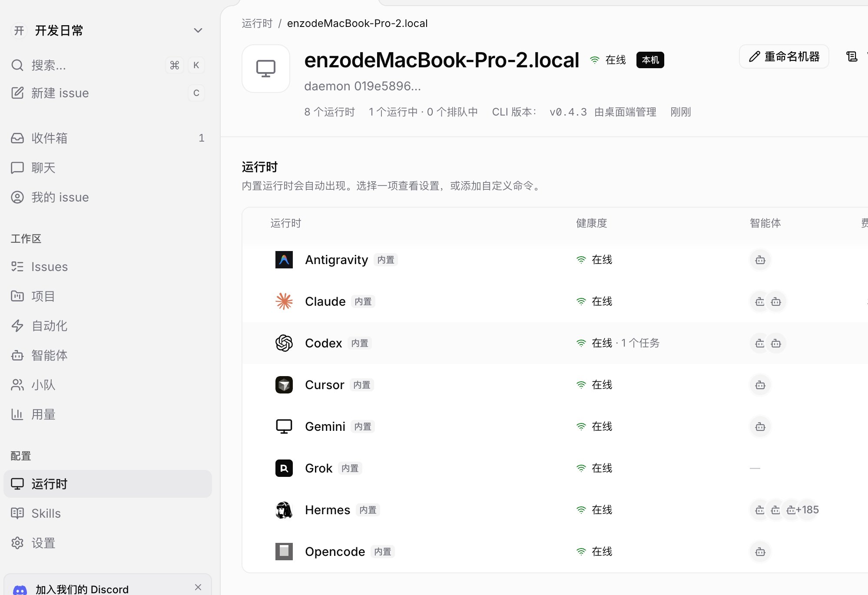
Task: Click the 智能体 column header
Action: 765,223
